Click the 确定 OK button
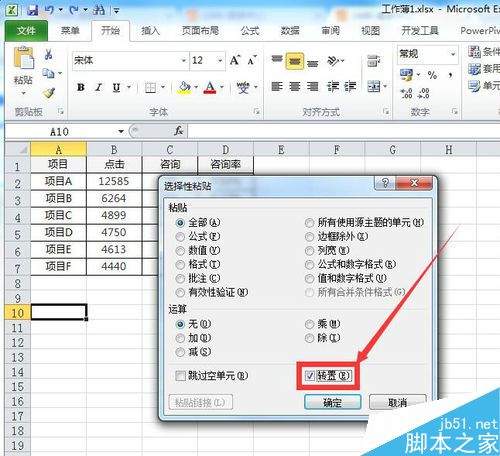Image resolution: width=500 pixels, height=456 pixels. pos(333,403)
